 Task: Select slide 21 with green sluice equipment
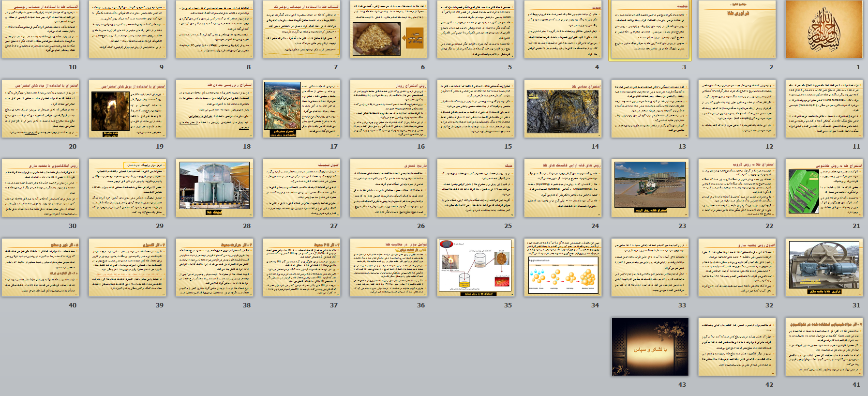click(824, 188)
